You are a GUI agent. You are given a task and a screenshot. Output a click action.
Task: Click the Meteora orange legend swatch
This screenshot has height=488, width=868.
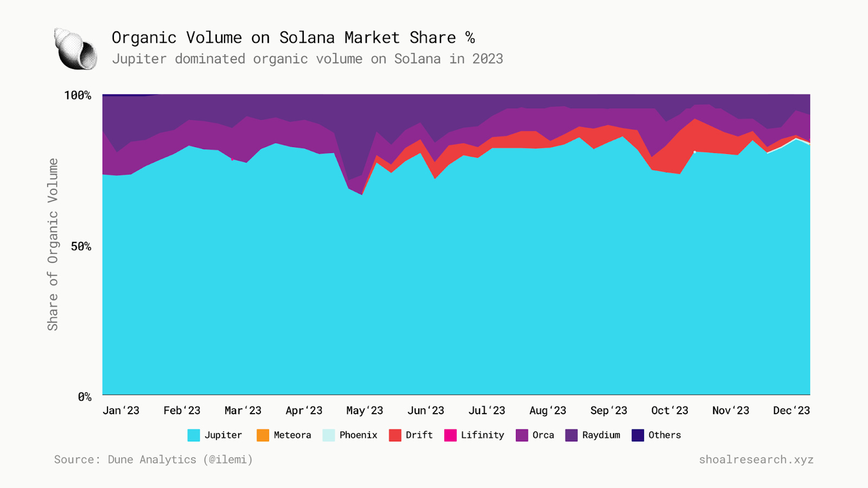[263, 435]
